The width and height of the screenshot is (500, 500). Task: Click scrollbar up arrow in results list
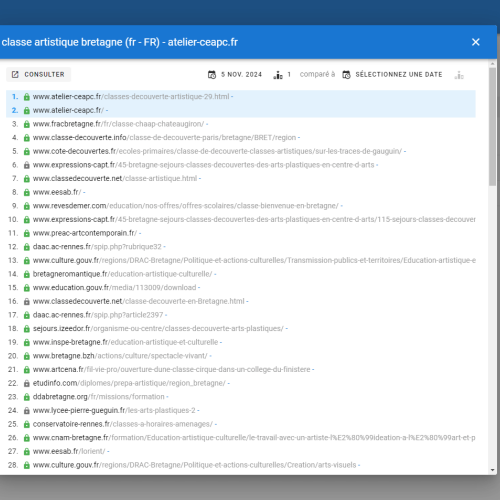point(493,63)
